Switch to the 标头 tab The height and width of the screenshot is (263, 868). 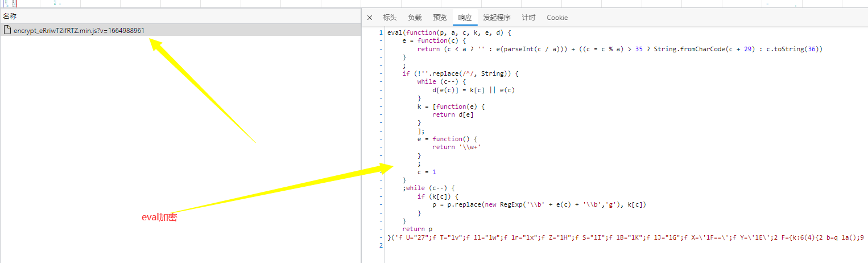[x=390, y=18]
